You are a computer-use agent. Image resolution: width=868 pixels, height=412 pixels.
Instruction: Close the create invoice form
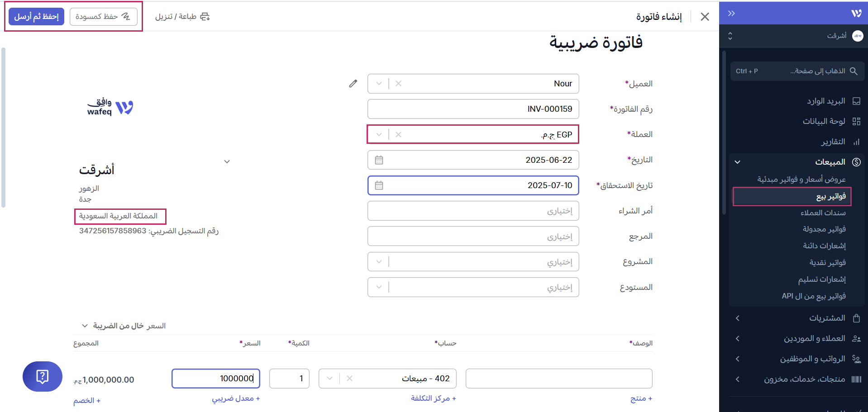tap(705, 17)
